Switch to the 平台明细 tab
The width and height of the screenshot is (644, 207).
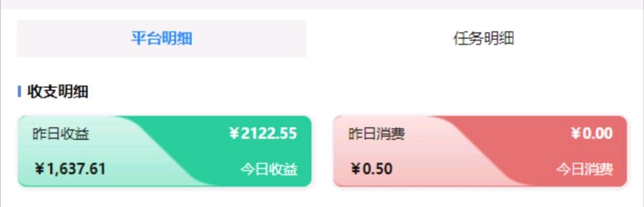[x=162, y=39]
